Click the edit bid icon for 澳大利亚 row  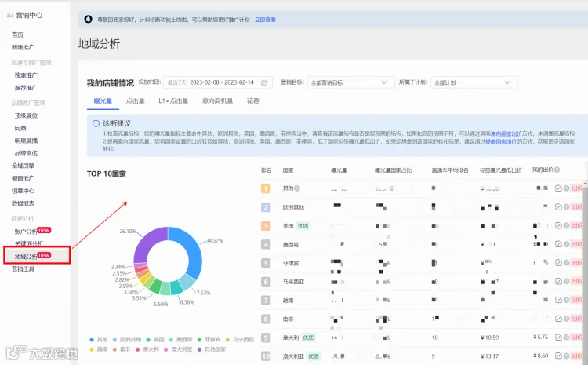coord(558,356)
